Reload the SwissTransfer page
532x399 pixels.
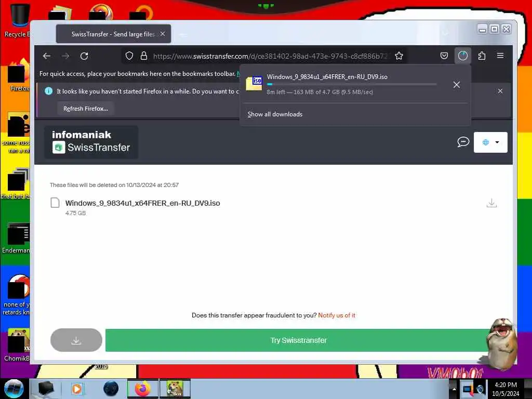84,56
